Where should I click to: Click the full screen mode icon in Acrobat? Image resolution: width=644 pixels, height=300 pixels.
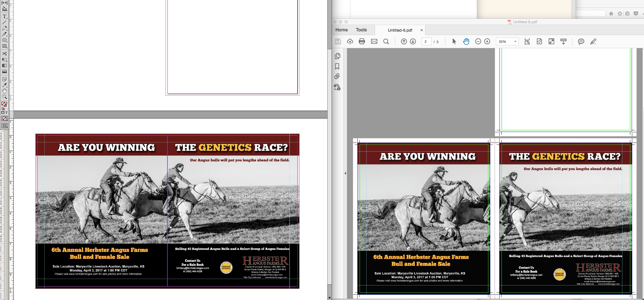click(x=551, y=41)
